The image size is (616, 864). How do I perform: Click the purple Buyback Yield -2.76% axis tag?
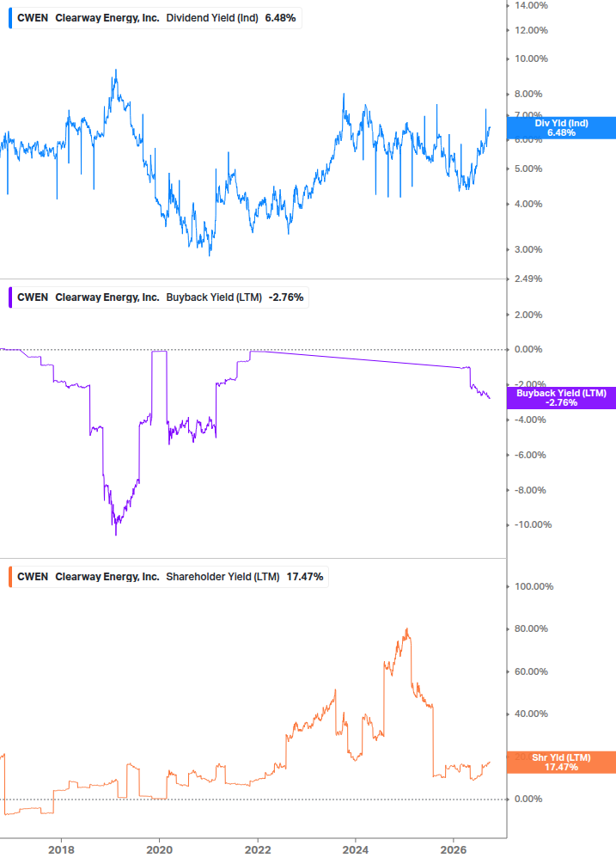[561, 398]
